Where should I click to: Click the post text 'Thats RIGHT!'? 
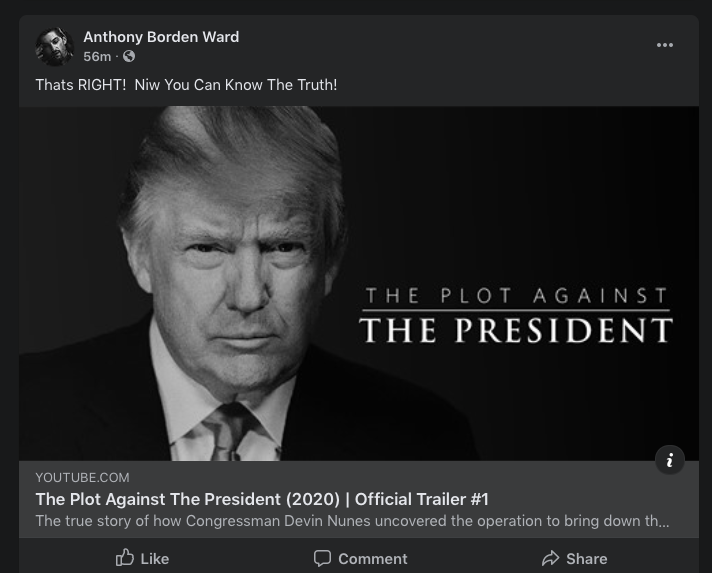(81, 85)
